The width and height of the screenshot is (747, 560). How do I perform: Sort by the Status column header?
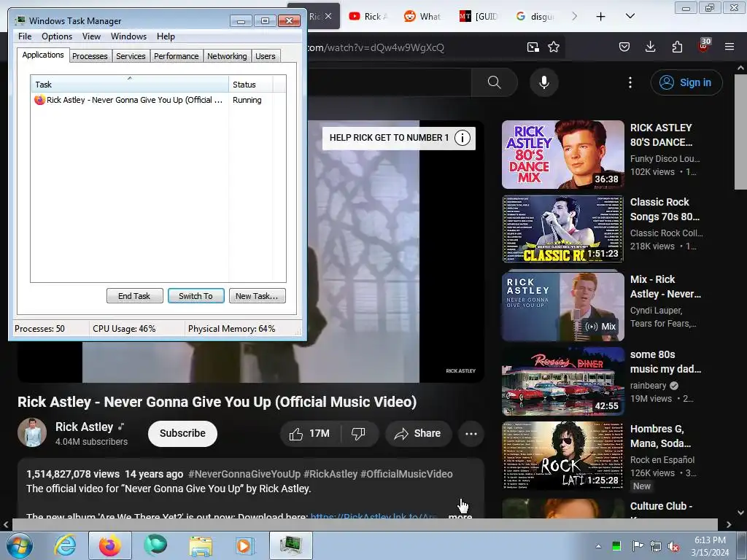click(x=251, y=85)
